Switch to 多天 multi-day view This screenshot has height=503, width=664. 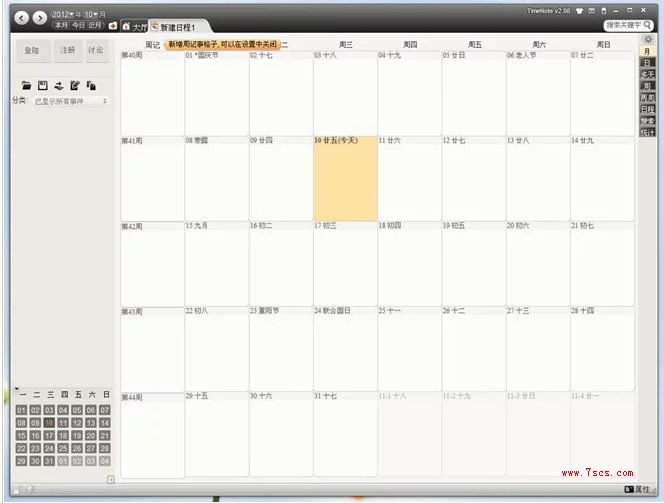[647, 75]
